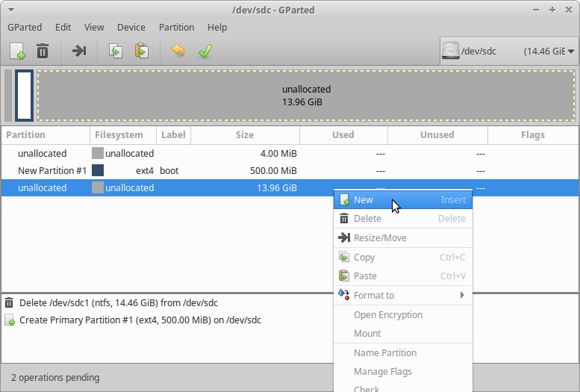Expand the Format to submenu
580x392 pixels.
(402, 295)
